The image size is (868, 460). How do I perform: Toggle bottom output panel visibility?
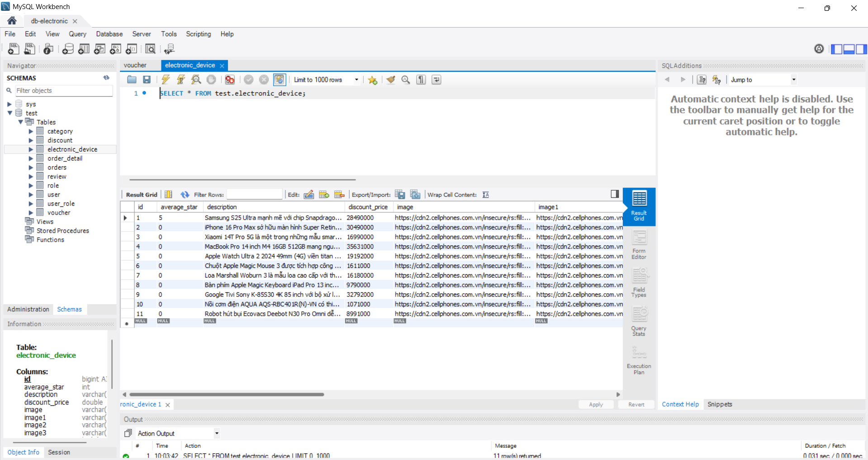[x=849, y=49]
